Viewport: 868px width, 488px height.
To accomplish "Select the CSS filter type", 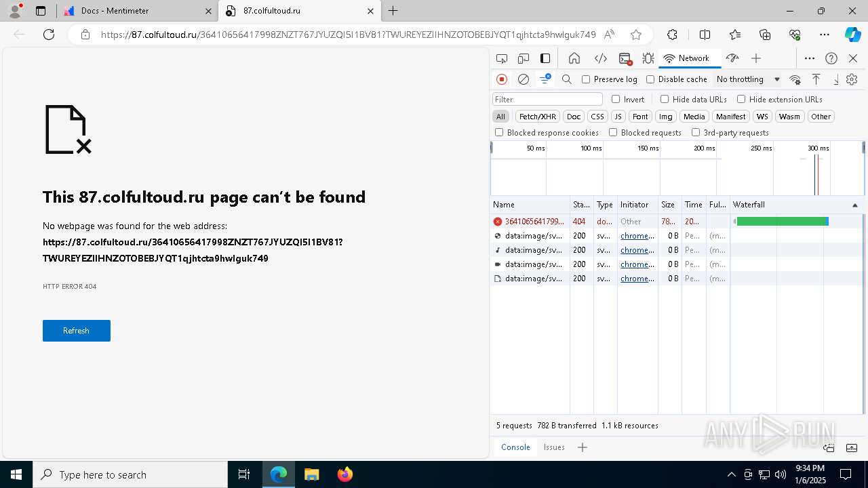I will 597,117.
